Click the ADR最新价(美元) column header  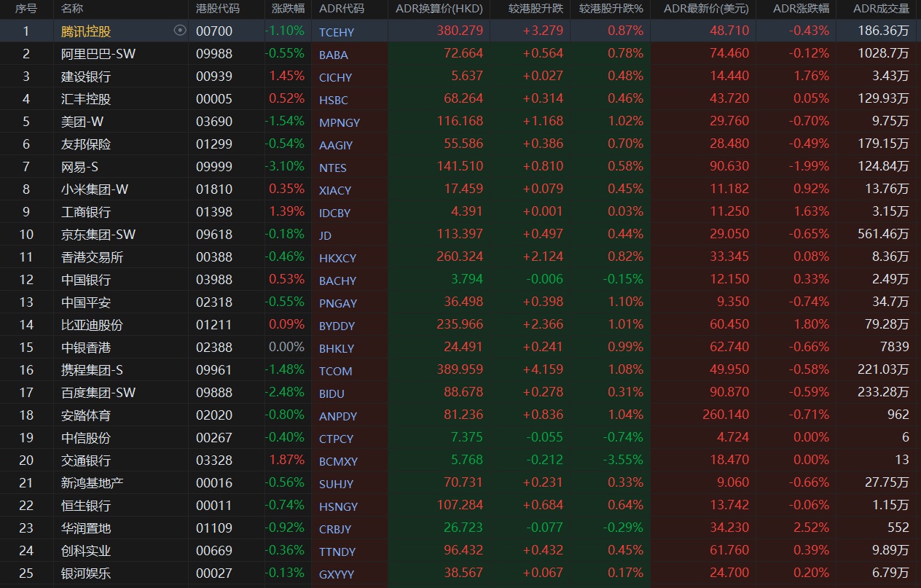point(706,9)
